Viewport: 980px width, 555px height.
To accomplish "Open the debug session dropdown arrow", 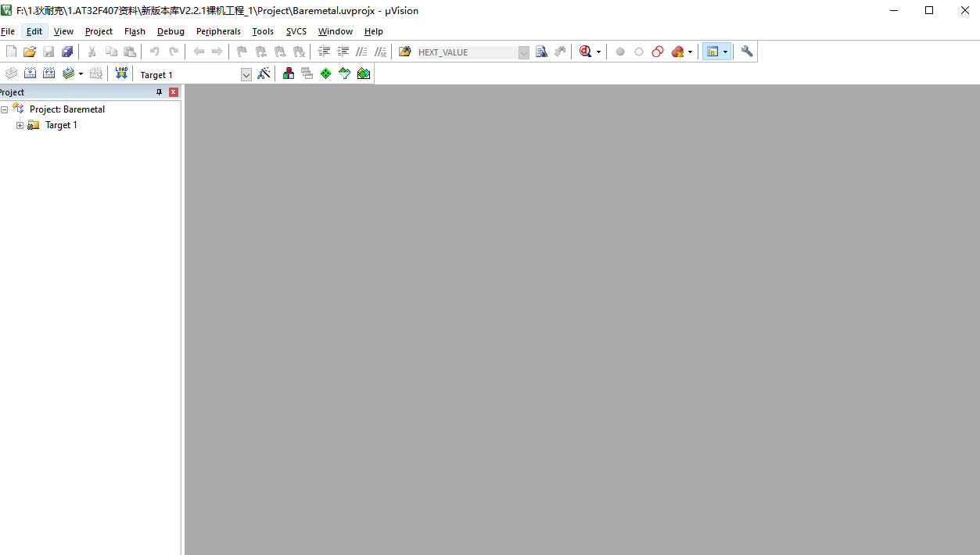I will coord(598,52).
